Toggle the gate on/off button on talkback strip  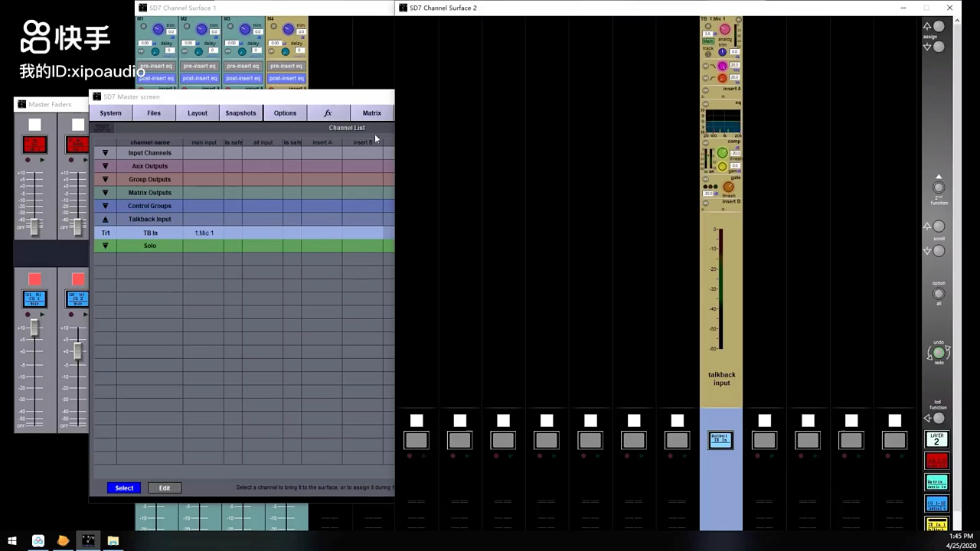click(x=705, y=178)
